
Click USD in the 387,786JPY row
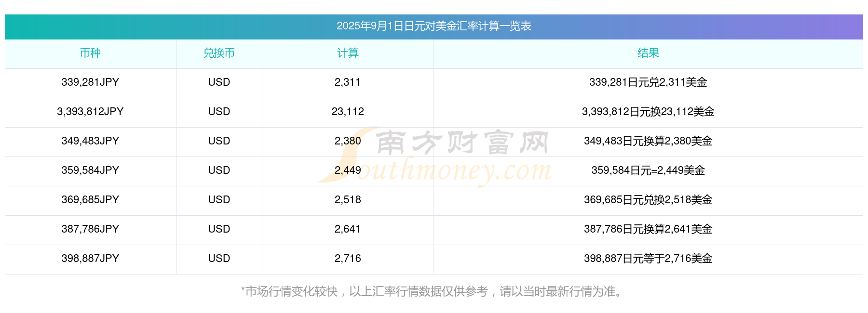click(x=219, y=229)
